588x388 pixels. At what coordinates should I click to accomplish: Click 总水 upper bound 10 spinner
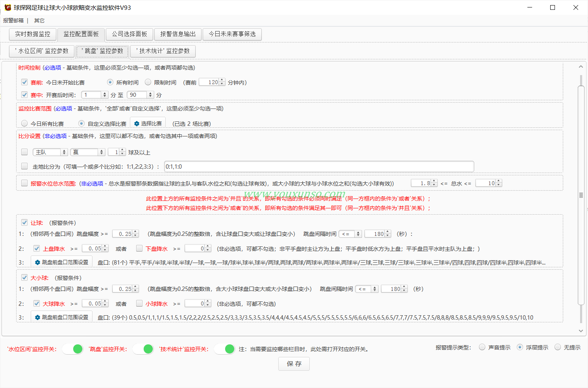[x=488, y=183]
